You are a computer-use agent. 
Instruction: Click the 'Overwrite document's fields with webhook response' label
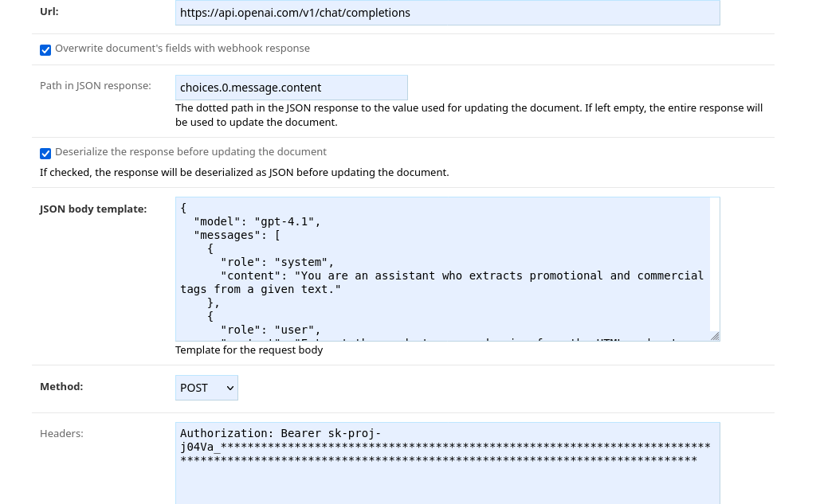click(x=182, y=49)
